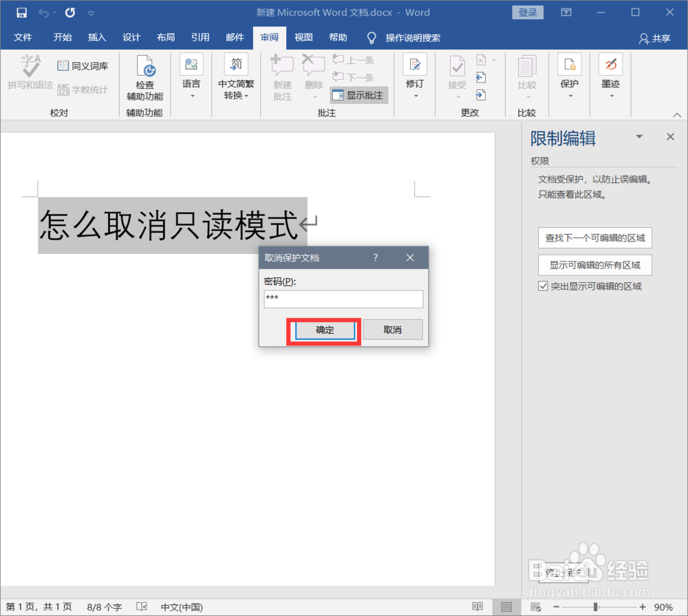Viewport: 688px width, 616px height.
Task: Uncheck 突出显示可编辑的区域 checkbox
Action: [543, 286]
